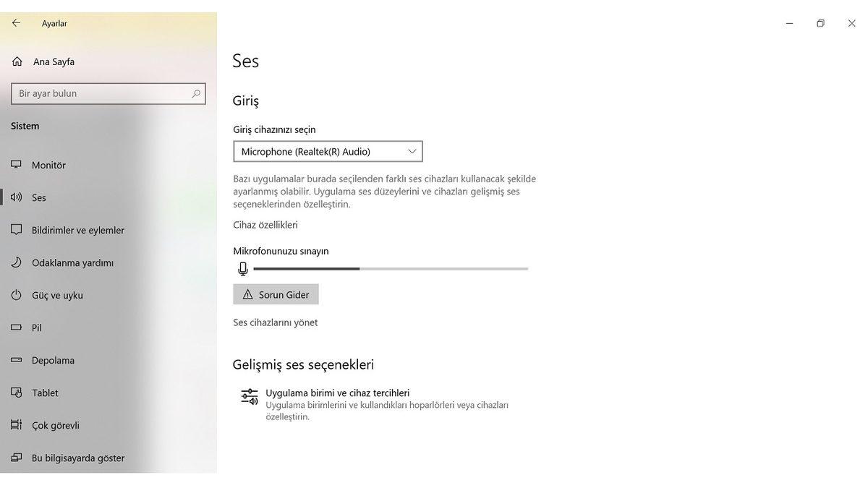Expand Microphone (Realtek) dropdown chevron

coord(412,151)
